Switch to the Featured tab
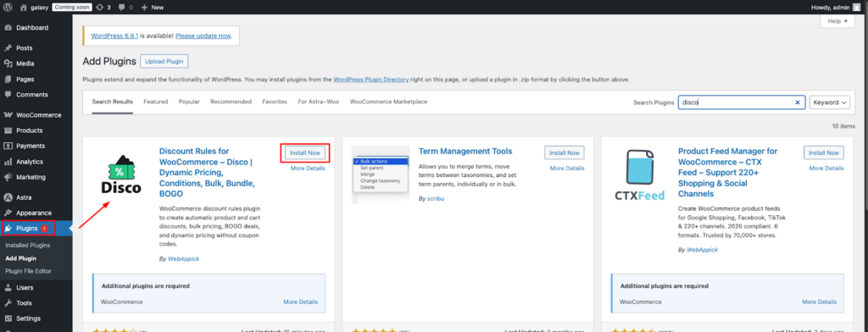This screenshot has height=332, width=868. click(x=156, y=102)
